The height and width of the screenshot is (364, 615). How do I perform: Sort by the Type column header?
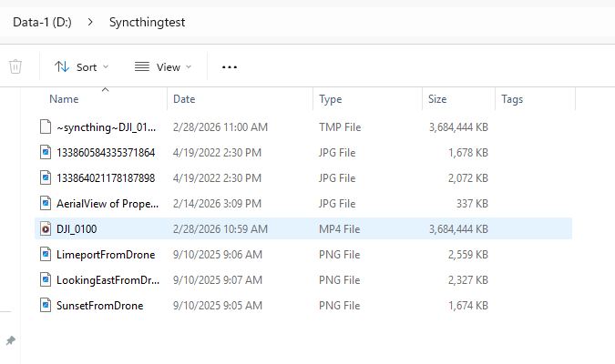331,99
